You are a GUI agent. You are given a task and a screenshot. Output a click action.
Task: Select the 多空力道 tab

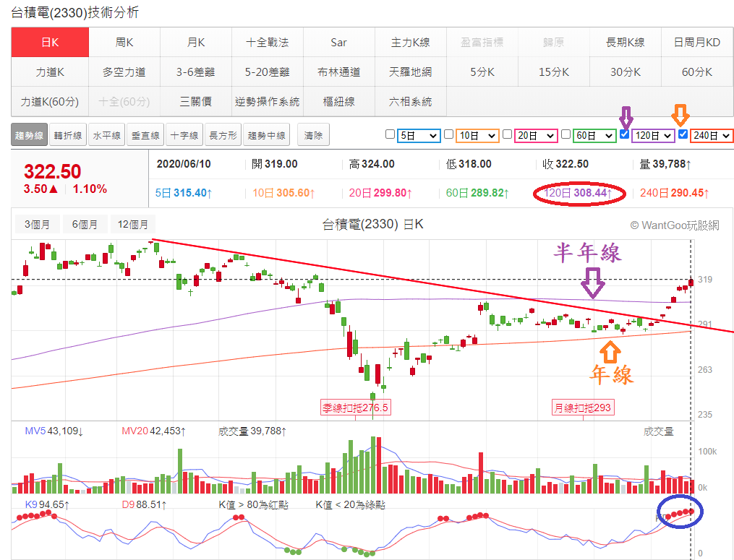(x=124, y=72)
